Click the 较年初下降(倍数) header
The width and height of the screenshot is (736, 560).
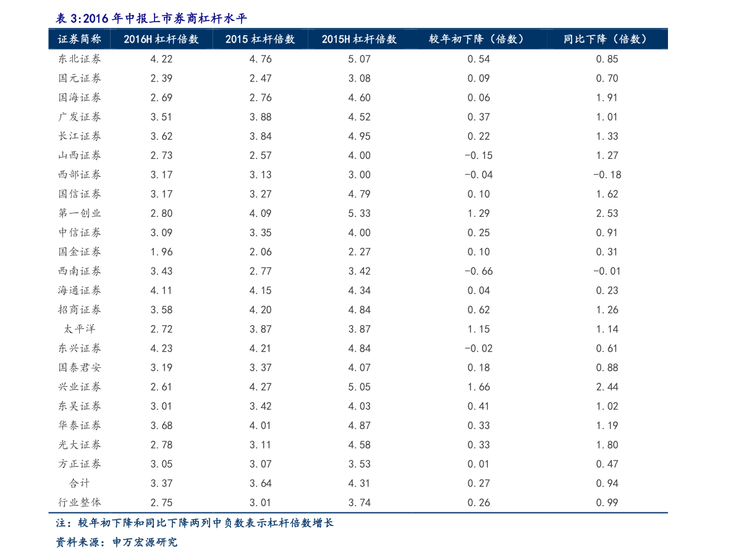(478, 39)
